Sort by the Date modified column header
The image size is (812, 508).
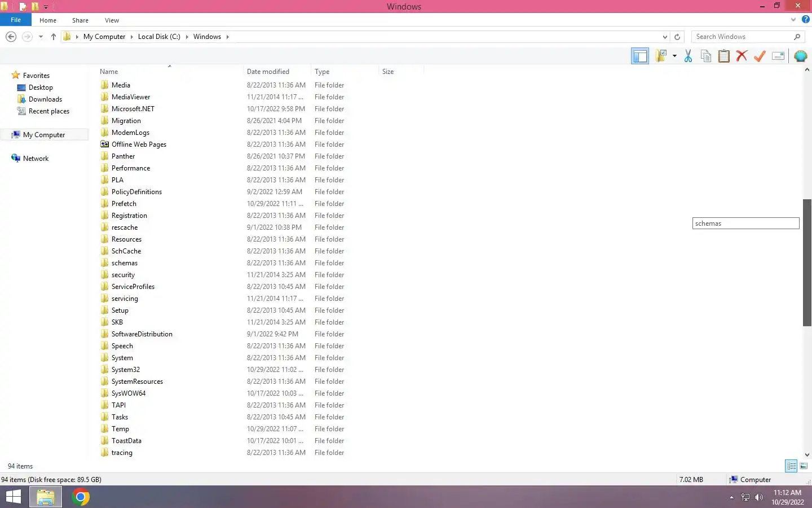pyautogui.click(x=276, y=72)
